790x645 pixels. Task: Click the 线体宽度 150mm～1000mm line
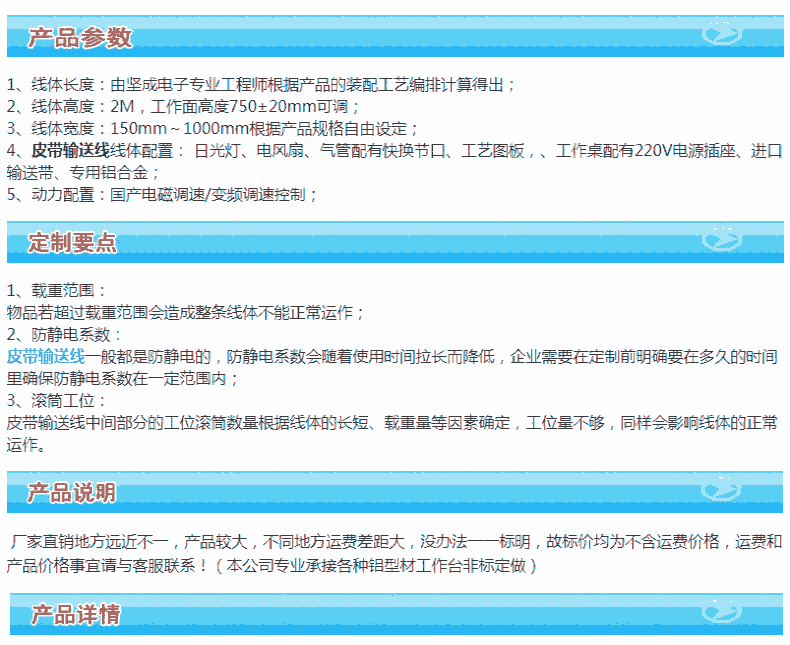(x=212, y=129)
